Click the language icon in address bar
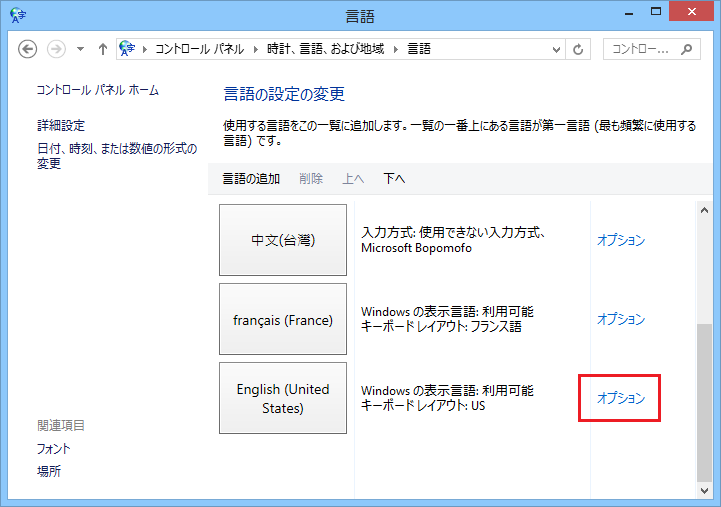The image size is (721, 507). pyautogui.click(x=129, y=49)
